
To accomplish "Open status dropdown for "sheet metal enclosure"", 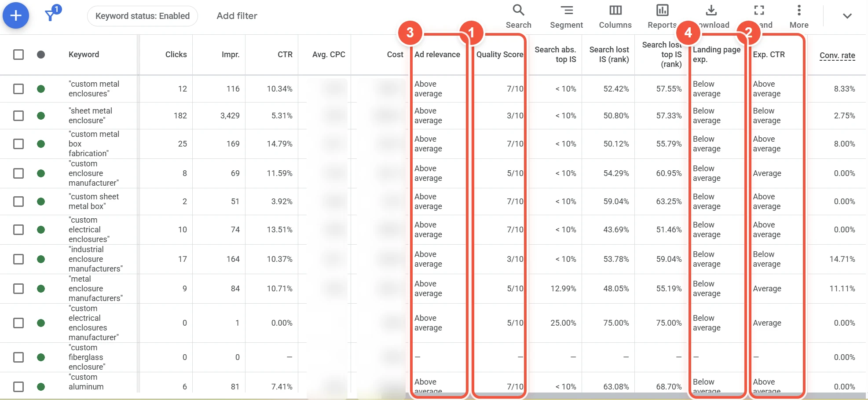I will (x=41, y=116).
